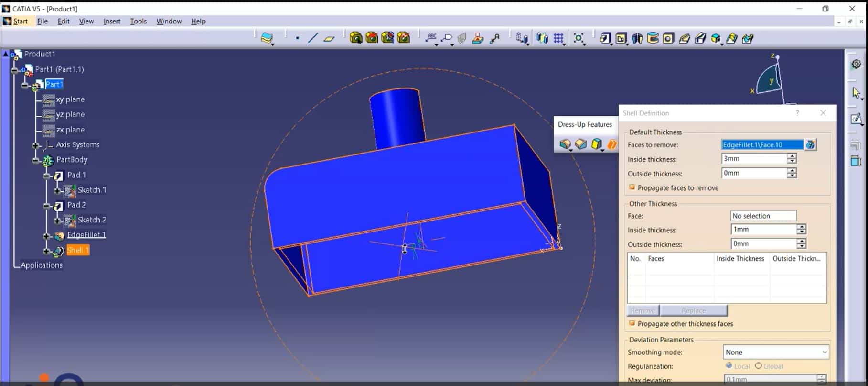Select Sketch.2 in the tree
The image size is (868, 386).
click(92, 220)
